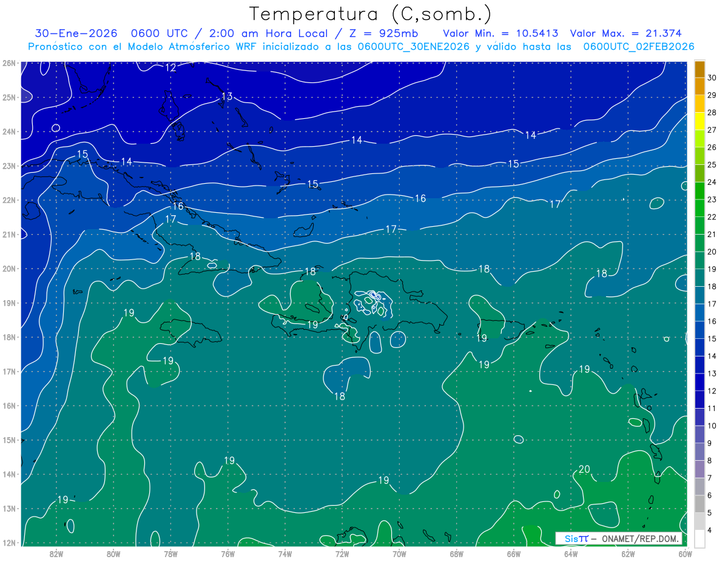Viewport: 728px width, 562px height.
Task: Click the 'ONAMET/REP.DOM.' credit label
Action: coord(641,538)
